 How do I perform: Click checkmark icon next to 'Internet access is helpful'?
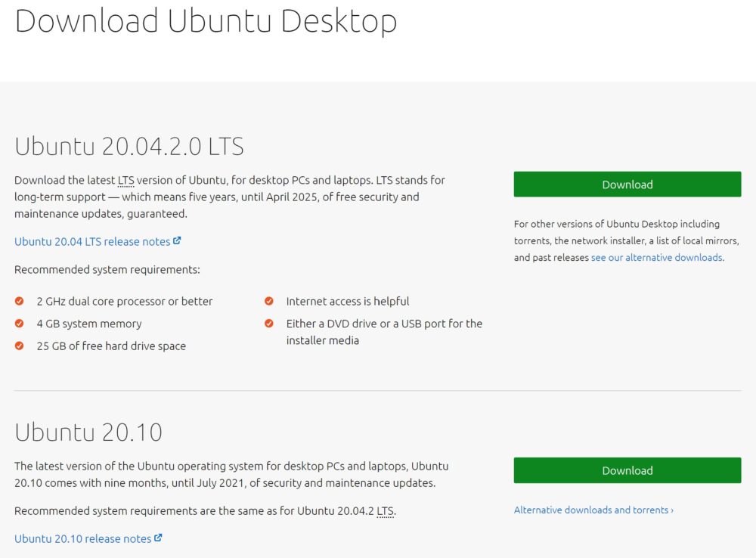coord(269,301)
